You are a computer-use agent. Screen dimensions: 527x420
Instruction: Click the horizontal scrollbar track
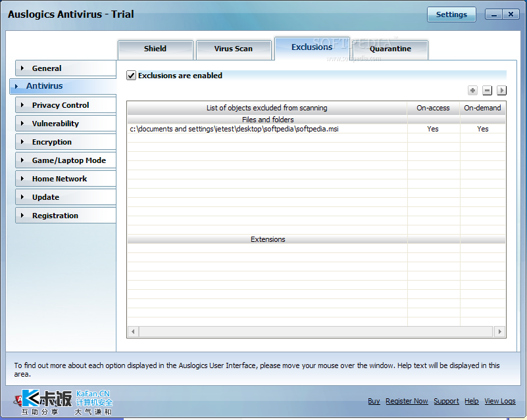pyautogui.click(x=316, y=332)
